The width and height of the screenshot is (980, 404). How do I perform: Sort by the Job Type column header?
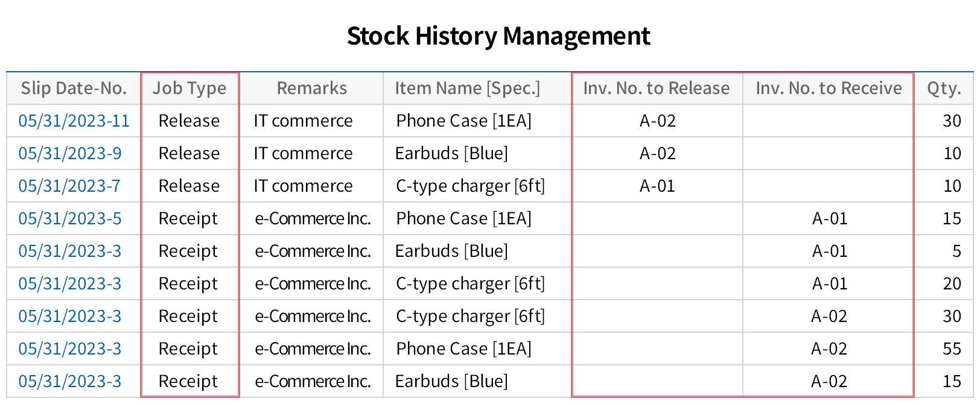coord(189,88)
